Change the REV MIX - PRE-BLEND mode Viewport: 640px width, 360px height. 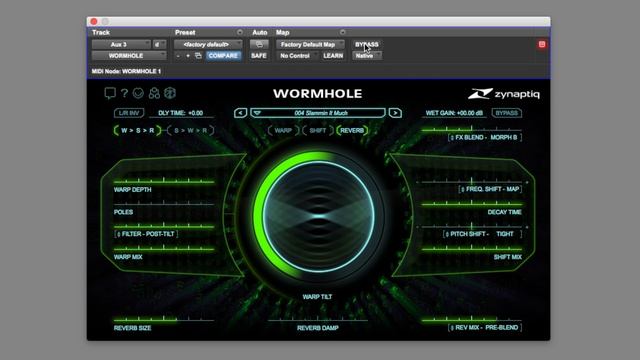(x=484, y=327)
